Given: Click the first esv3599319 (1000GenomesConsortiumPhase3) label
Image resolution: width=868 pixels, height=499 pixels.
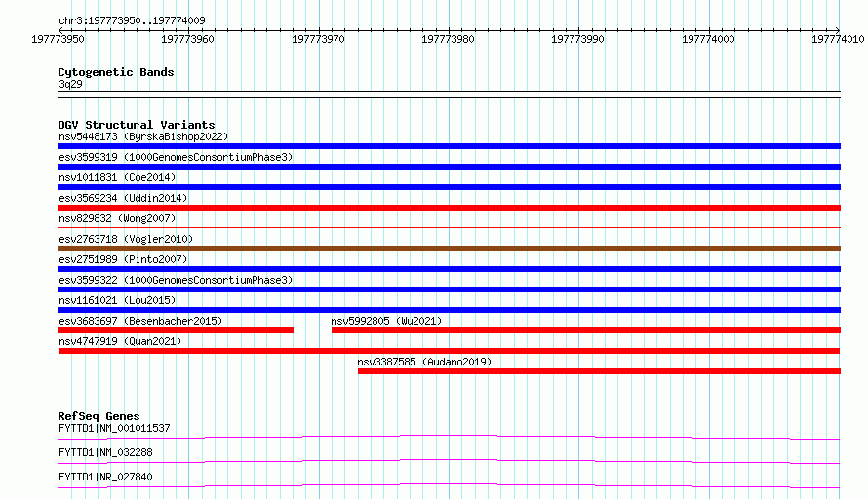Looking at the screenshot, I should pos(176,157).
